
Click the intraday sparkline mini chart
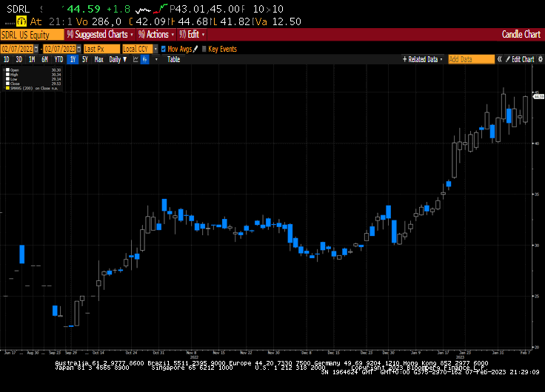[152, 9]
